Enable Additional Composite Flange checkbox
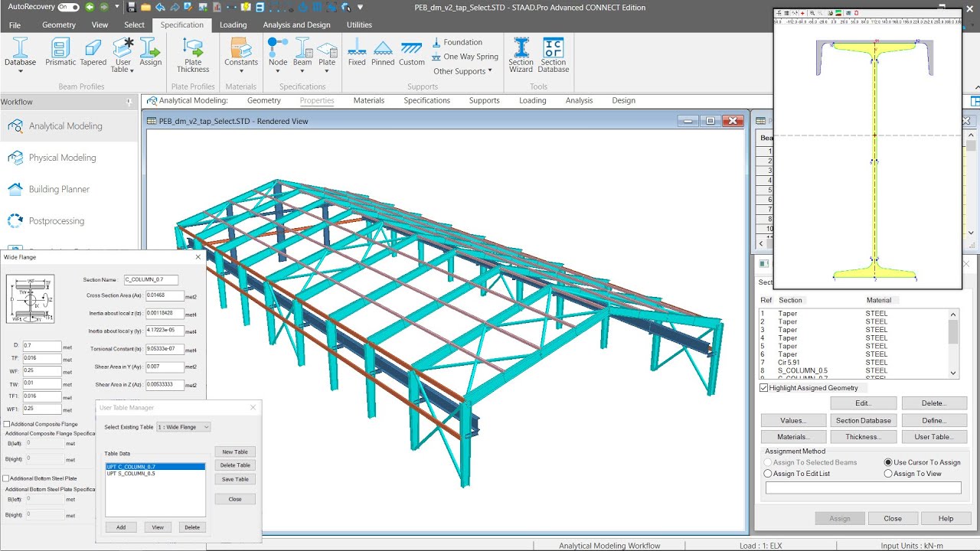980x551 pixels. click(8, 424)
